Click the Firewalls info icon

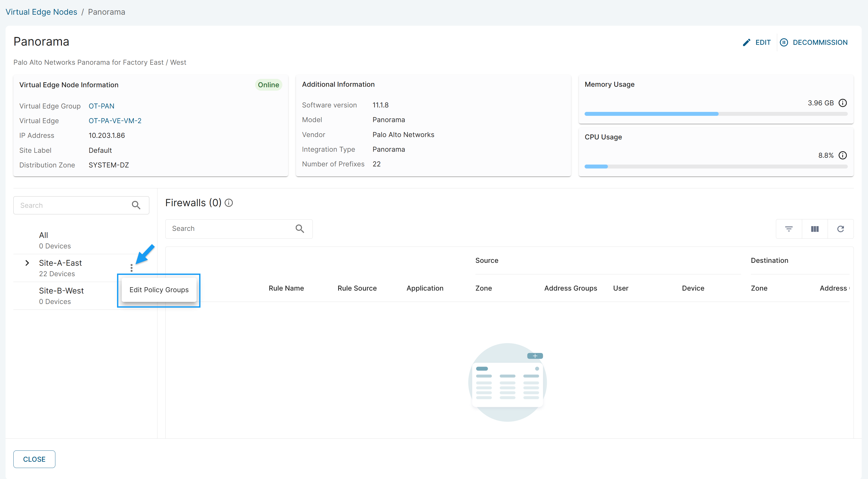[x=229, y=203]
